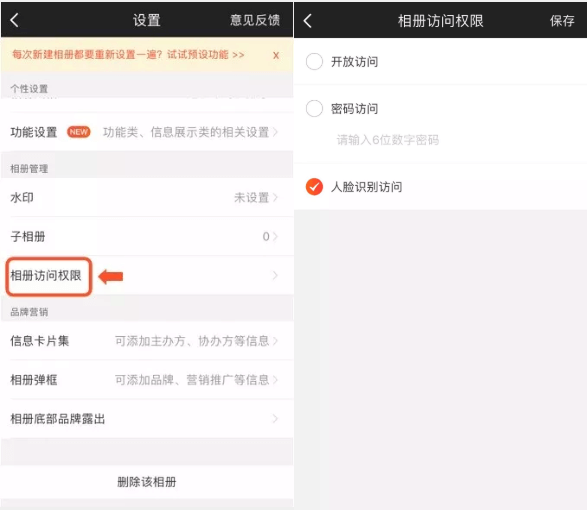Click the NEW badge beside 功能设置

[x=79, y=132]
